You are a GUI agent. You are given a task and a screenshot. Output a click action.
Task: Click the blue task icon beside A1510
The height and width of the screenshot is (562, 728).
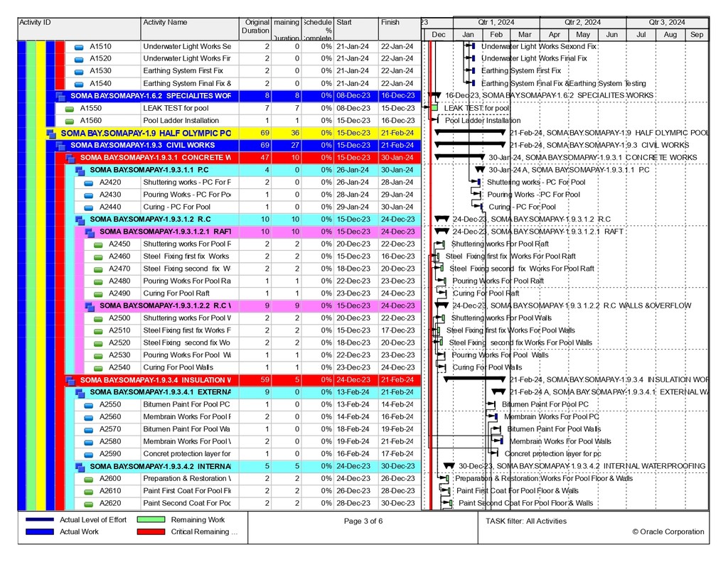[79, 47]
